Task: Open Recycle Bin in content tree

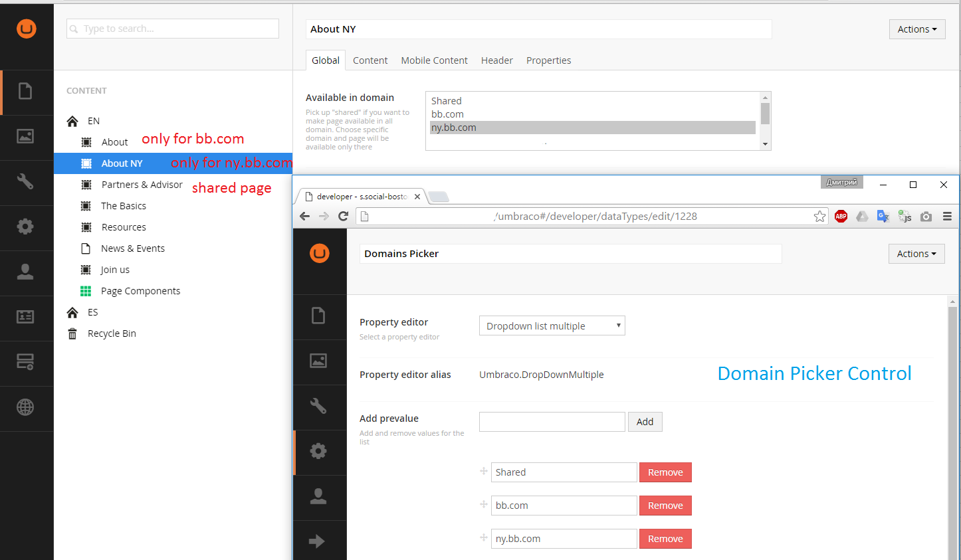Action: [x=112, y=333]
